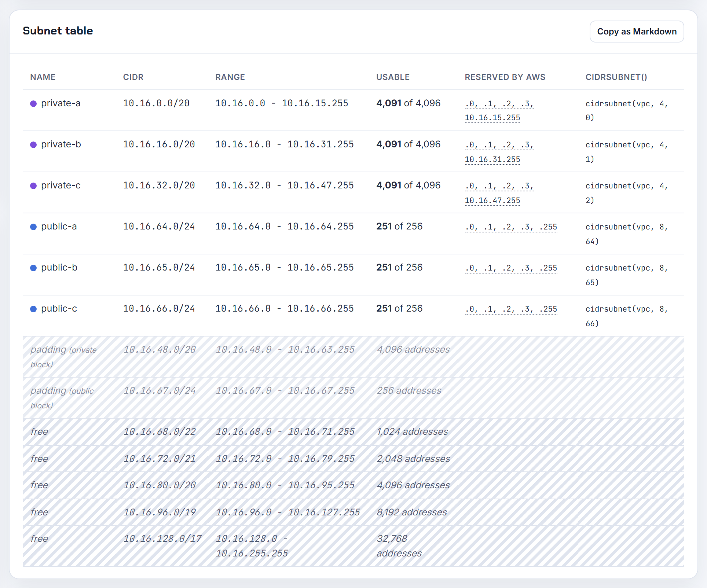Click cidrsubnet(vpc, 8, 64) expression
The width and height of the screenshot is (707, 588).
627,234
